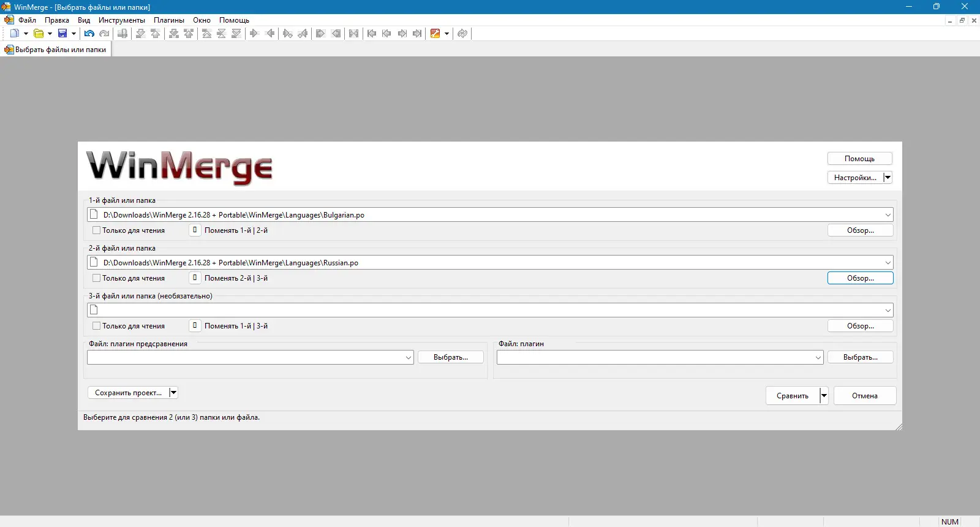Click the Options wrench toolbar icon

click(x=435, y=34)
